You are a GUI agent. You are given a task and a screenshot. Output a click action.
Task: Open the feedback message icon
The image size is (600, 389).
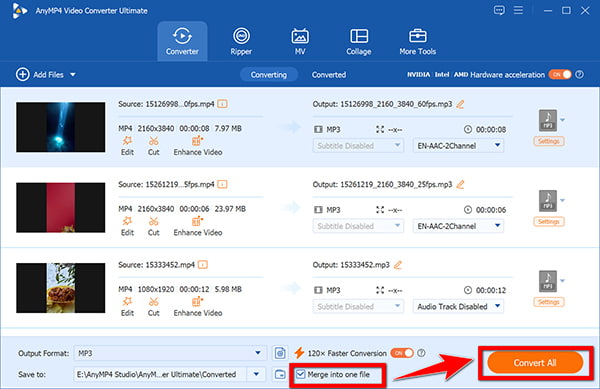click(499, 10)
